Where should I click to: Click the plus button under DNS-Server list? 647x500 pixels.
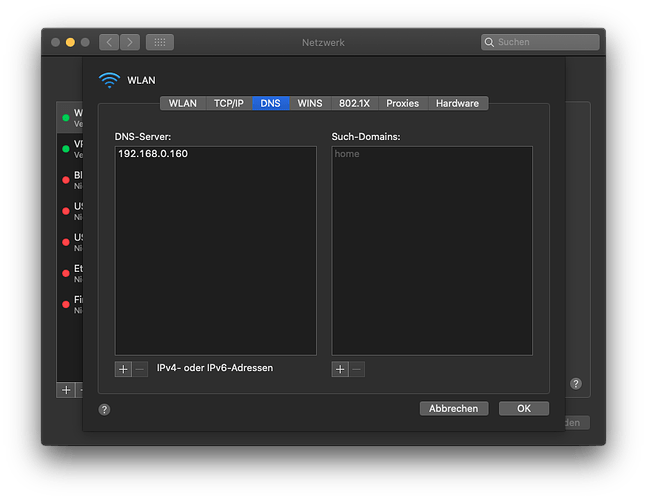[x=123, y=369]
